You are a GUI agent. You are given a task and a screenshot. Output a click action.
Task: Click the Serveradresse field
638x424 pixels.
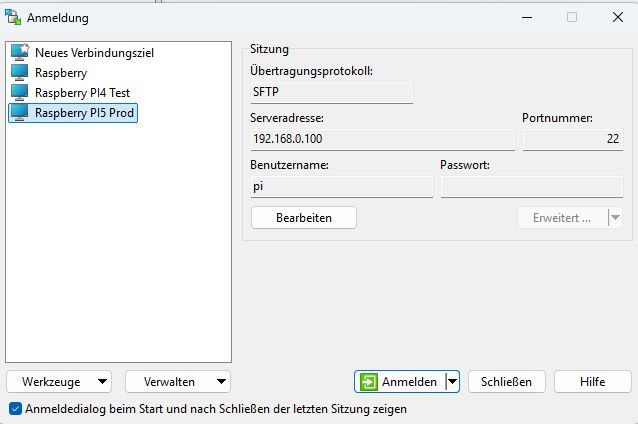[x=382, y=139]
